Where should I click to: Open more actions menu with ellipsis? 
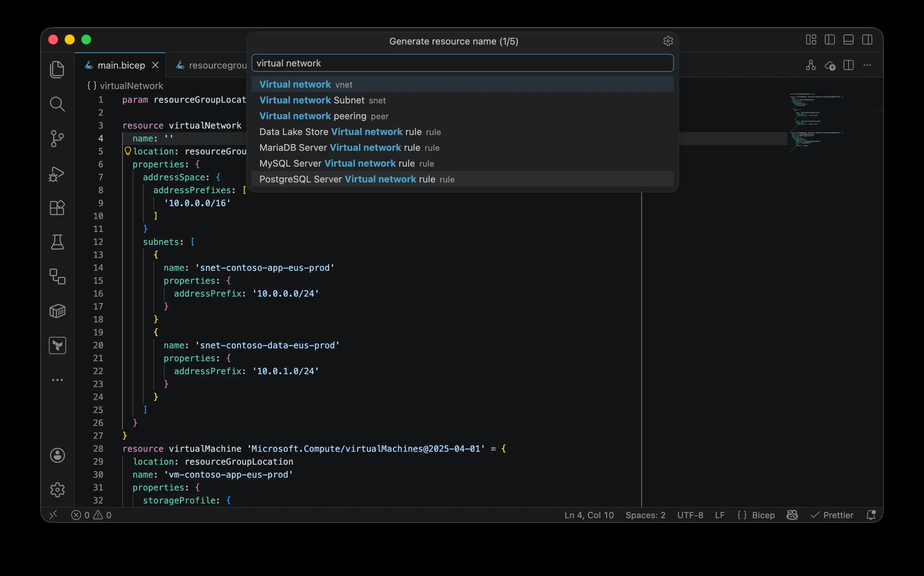867,65
